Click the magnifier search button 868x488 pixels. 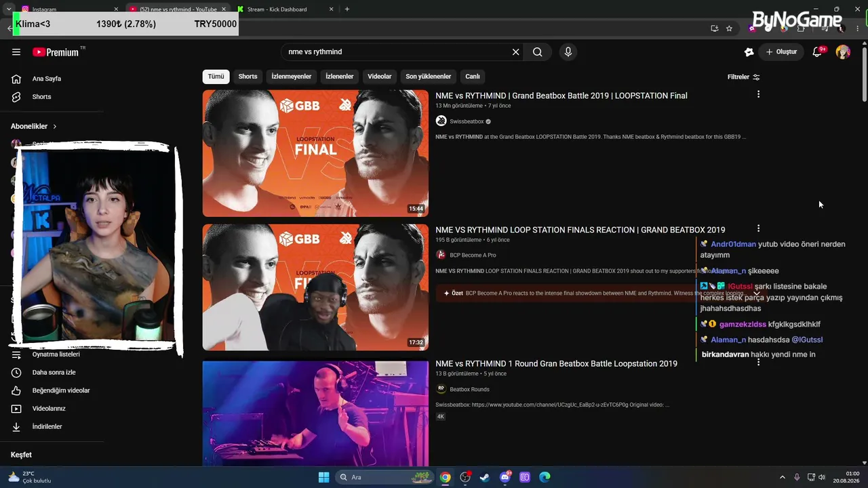(538, 52)
